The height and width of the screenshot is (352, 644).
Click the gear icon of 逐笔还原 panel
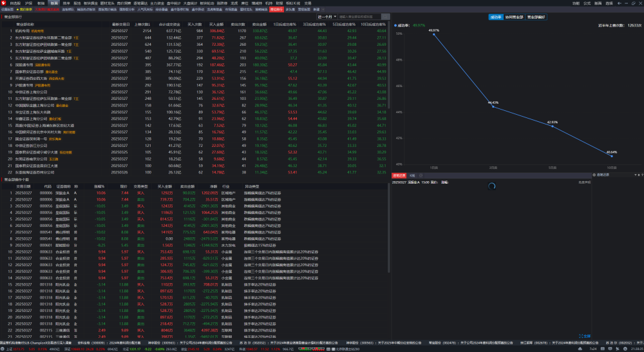594,175
